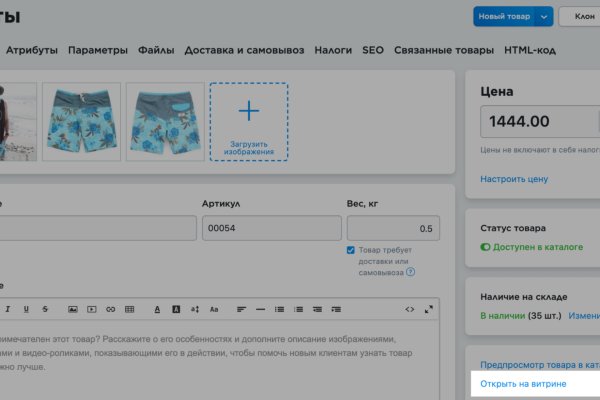This screenshot has height=400, width=600.
Task: Toggle 'Доступен в каталоге' status switch
Action: 486,246
